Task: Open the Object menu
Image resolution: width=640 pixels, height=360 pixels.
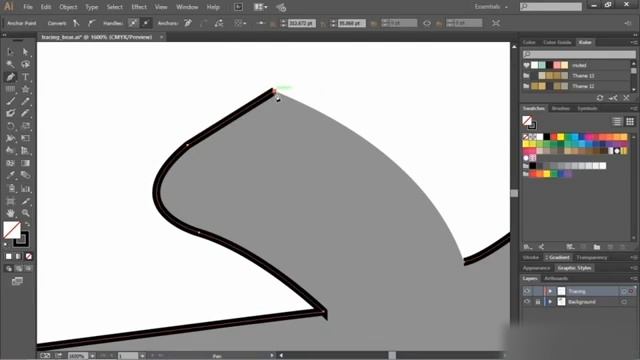Action: coord(68,7)
